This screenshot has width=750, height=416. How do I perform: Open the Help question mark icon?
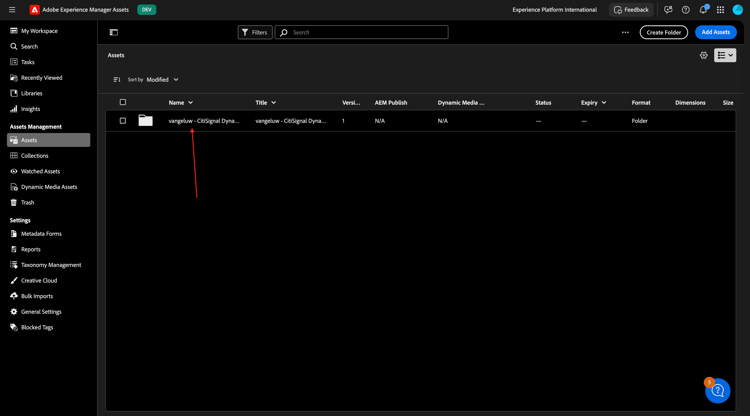(x=685, y=10)
